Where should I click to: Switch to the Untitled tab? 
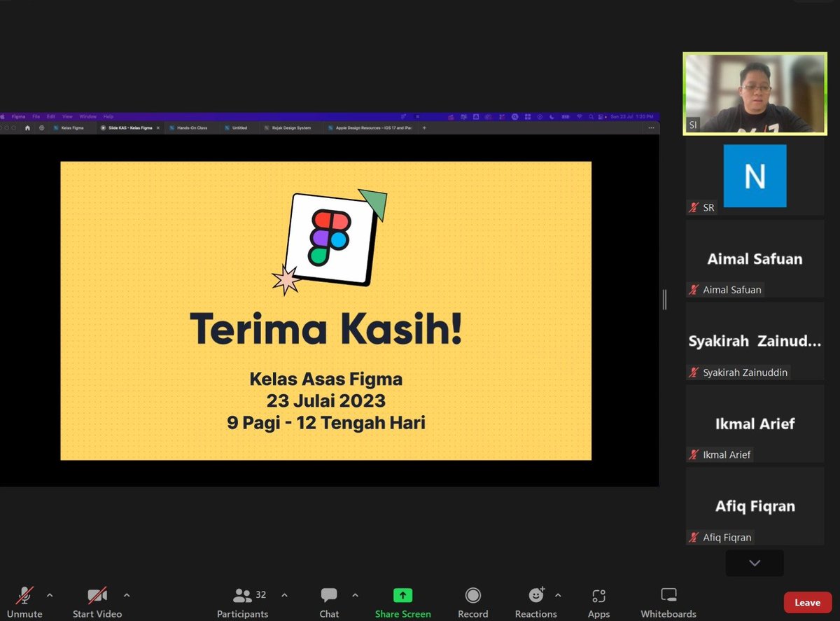(x=239, y=128)
